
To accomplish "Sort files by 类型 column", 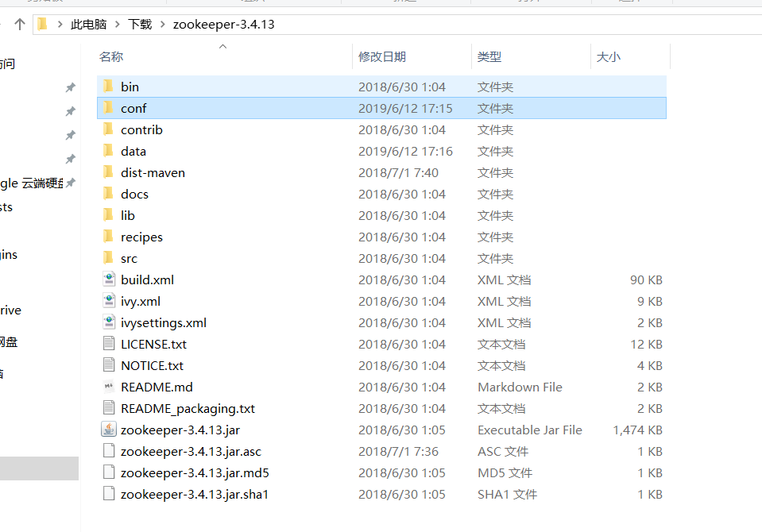I will tap(489, 57).
